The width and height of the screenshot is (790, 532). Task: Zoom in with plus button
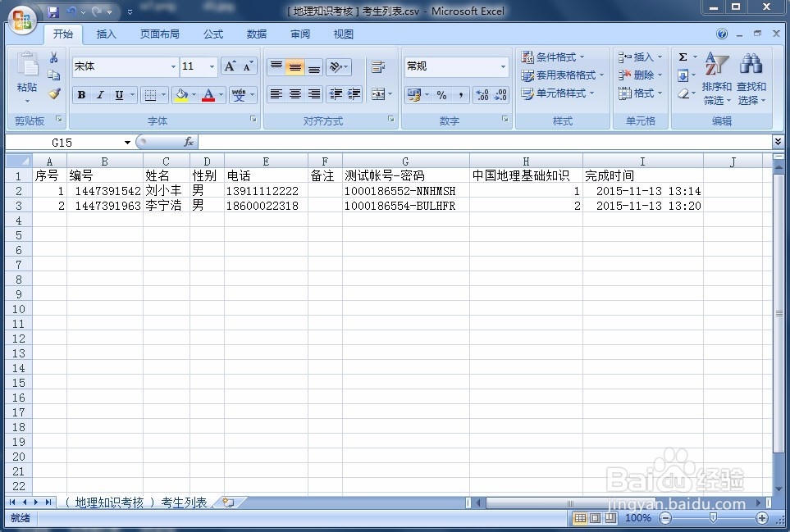[x=762, y=518]
